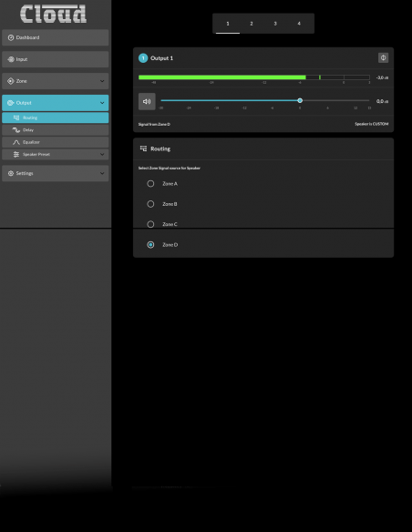Click the Output icon in sidebar

tap(11, 103)
